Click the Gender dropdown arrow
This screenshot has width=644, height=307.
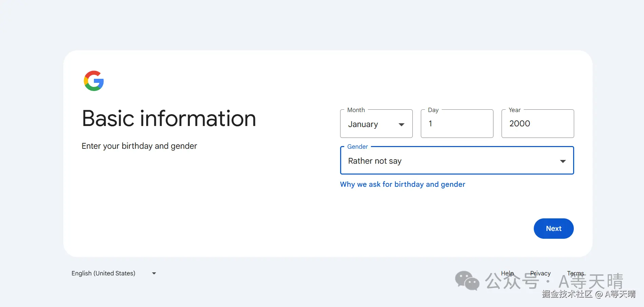click(563, 161)
